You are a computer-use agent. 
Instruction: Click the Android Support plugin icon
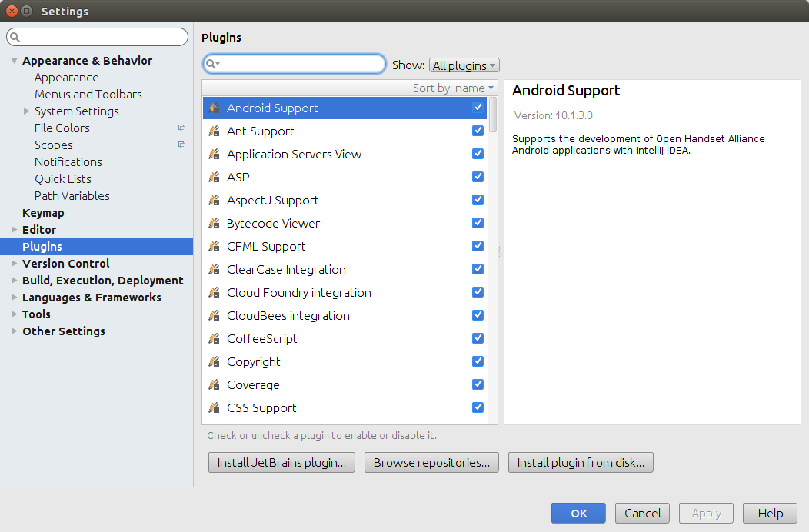coord(214,108)
